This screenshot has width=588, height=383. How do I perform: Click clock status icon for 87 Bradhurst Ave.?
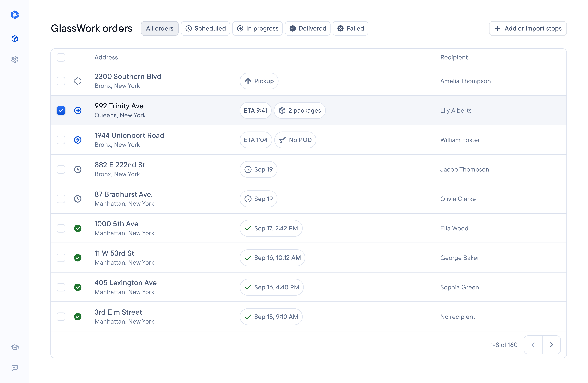(78, 199)
